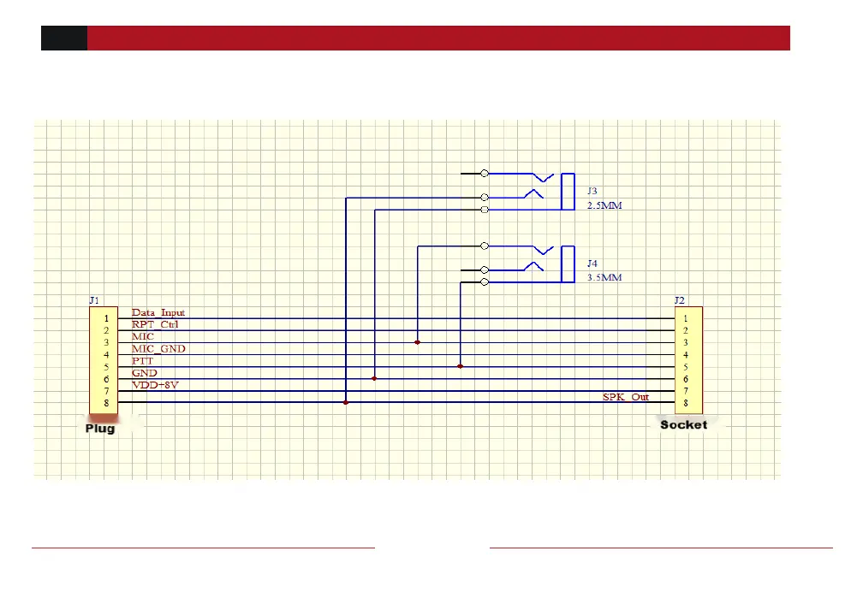The height and width of the screenshot is (616, 863).
Task: Click the junction dot on MIC line
Action: 417,342
